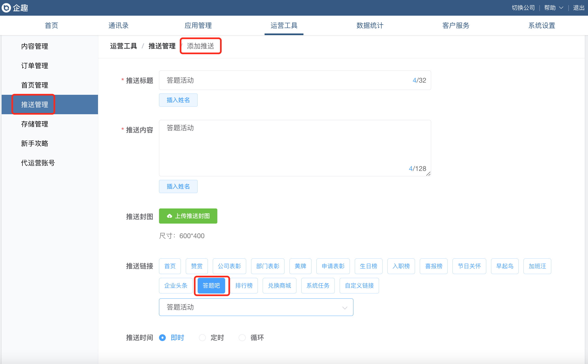Click 插入姓名 below the push content
This screenshot has width=588, height=364.
[x=178, y=187]
